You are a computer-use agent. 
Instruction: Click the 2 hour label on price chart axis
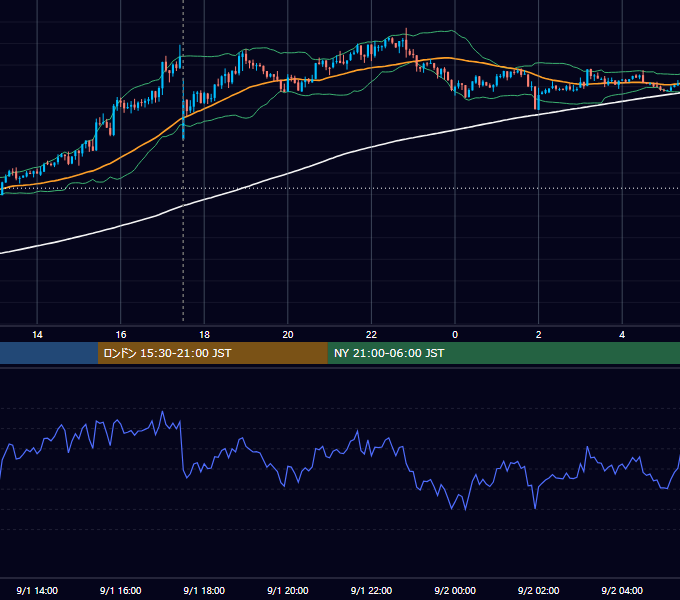539,335
